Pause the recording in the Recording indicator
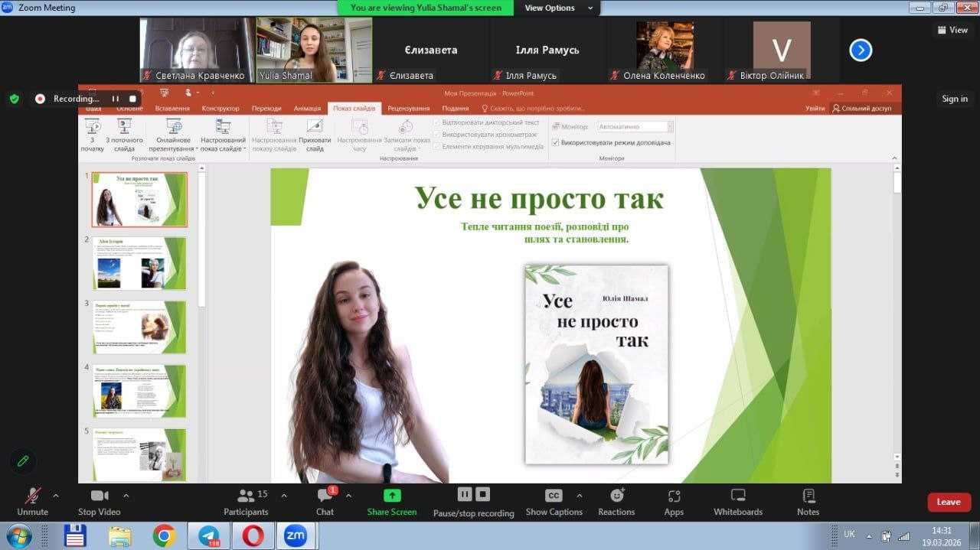 coord(116,99)
